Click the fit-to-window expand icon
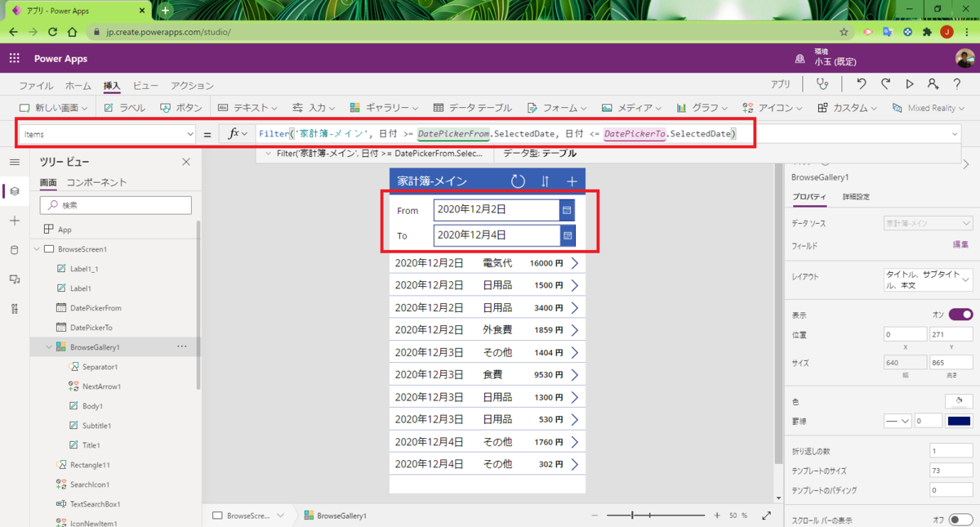The image size is (980, 527). point(766,516)
